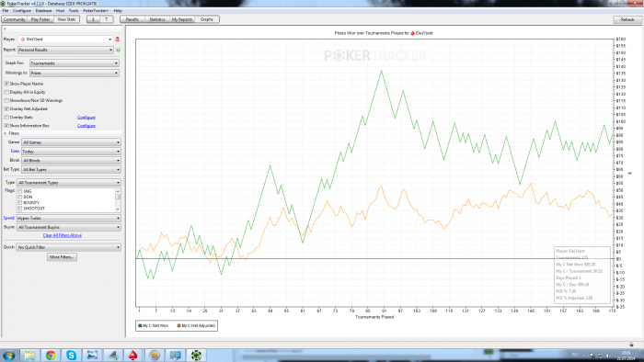Image resolution: width=644 pixels, height=362 pixels.
Task: Open the Speed Hyper-Turbo dropdown
Action: (69, 218)
